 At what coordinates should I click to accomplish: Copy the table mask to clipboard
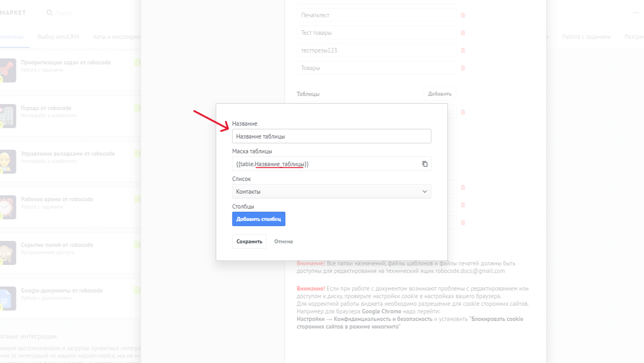click(x=425, y=164)
